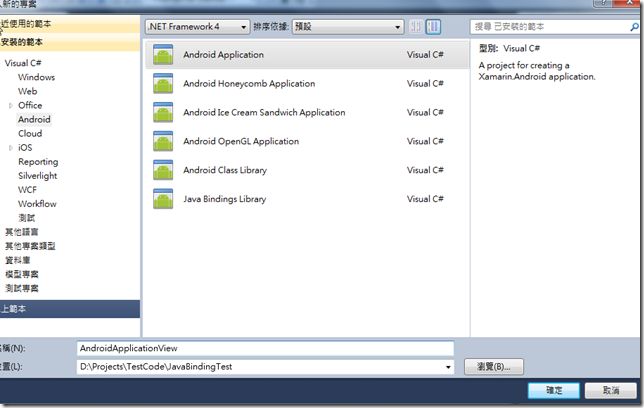Select the Android Application template icon
Image resolution: width=644 pixels, height=408 pixels.
(x=163, y=55)
